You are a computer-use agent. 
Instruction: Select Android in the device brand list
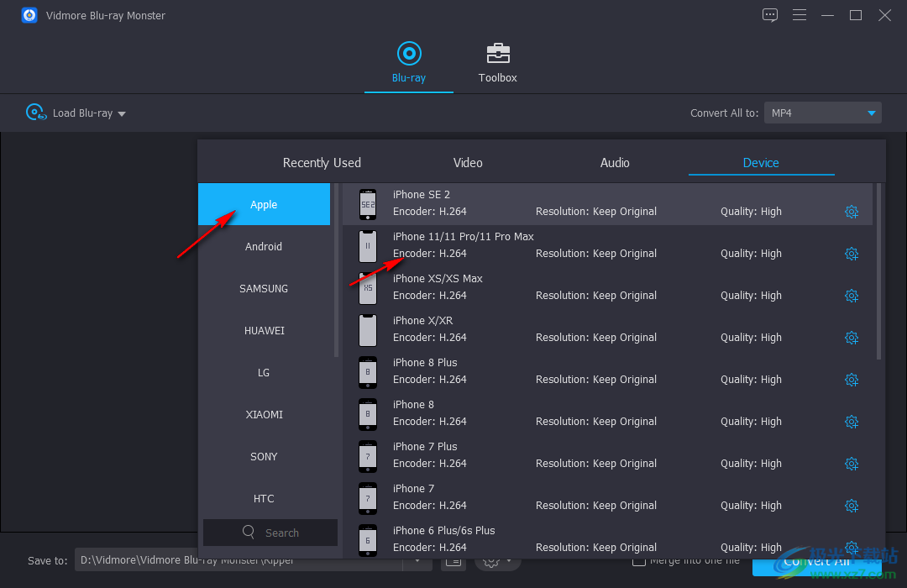[x=264, y=247]
